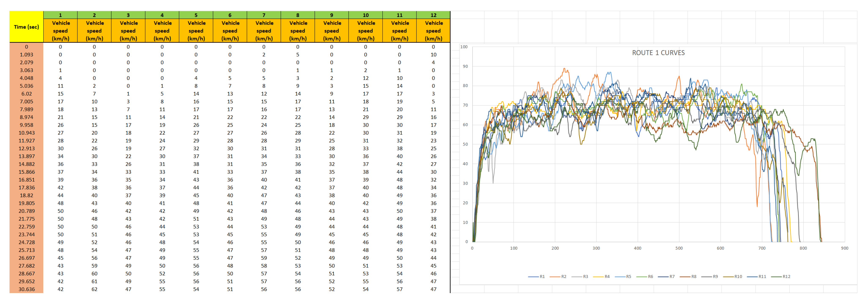This screenshot has width=868, height=303.
Task: Click Vehicle speed header under column 3
Action: click(x=128, y=31)
